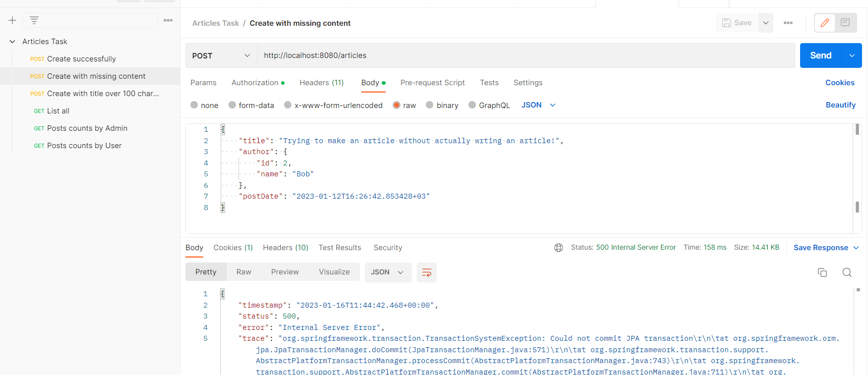
Task: Switch to the Params tab
Action: tap(203, 83)
